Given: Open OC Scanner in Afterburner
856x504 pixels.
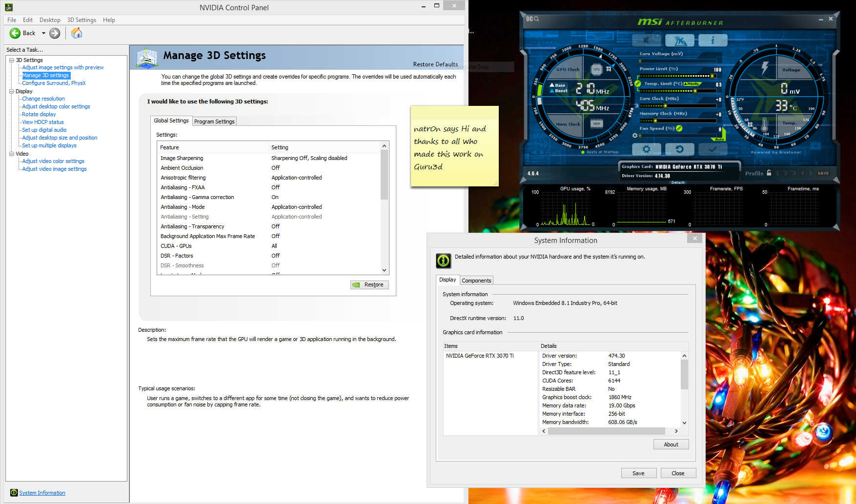Looking at the screenshot, I should tap(532, 19).
